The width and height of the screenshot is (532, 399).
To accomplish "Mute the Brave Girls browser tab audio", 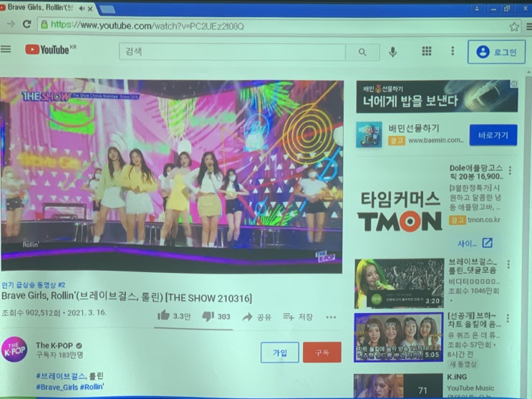I will click(x=82, y=9).
